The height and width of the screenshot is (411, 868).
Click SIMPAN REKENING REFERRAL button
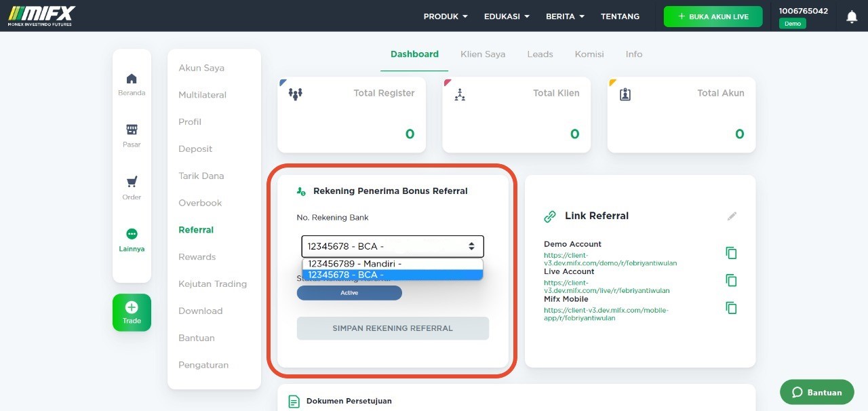393,328
